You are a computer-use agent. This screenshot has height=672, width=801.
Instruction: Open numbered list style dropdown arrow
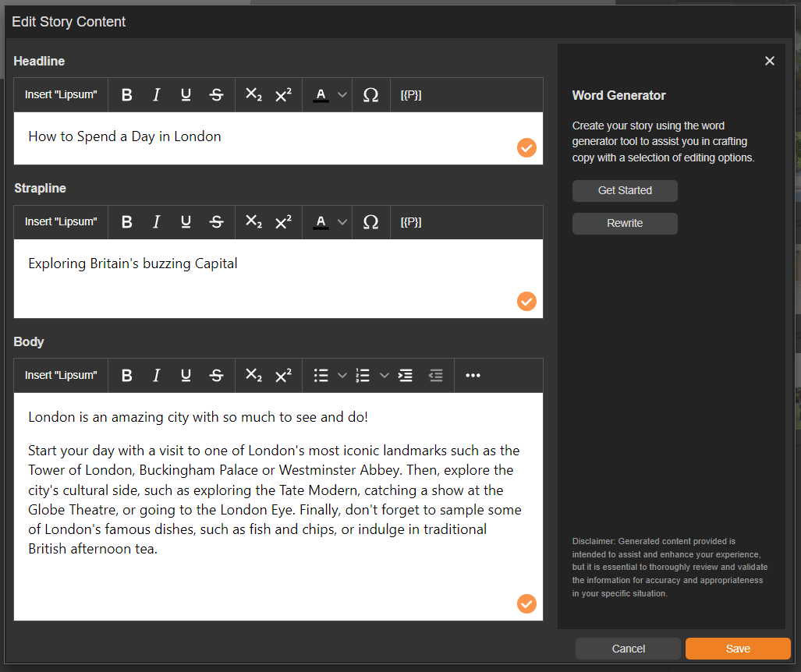click(384, 376)
